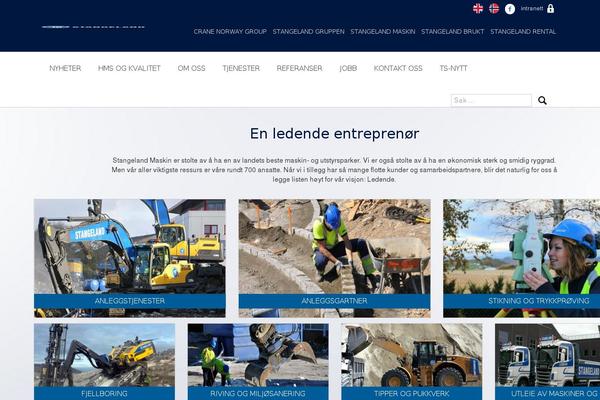Viewport: 600px width, 400px height.
Task: Open Stangeland Gruppen link
Action: 308,31
